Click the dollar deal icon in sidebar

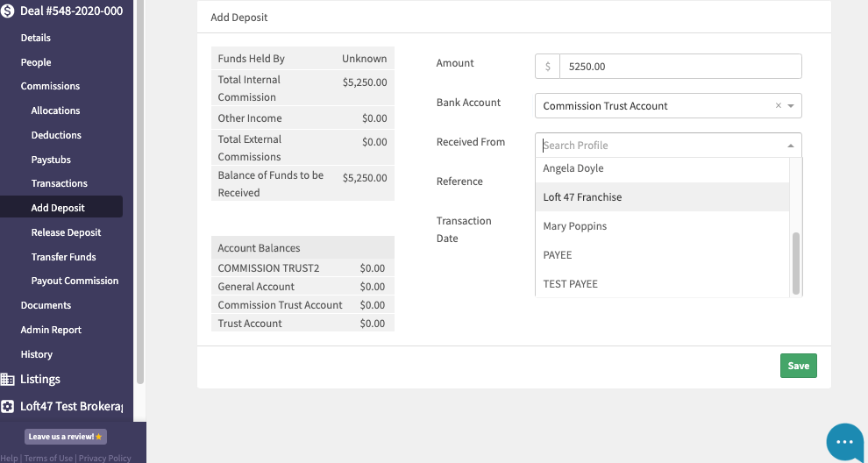click(x=7, y=11)
